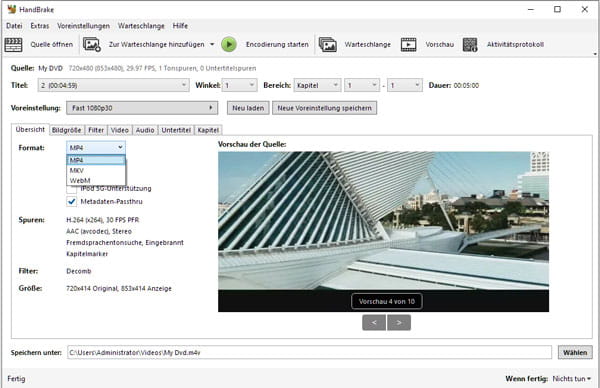The height and width of the screenshot is (388, 600).
Task: Click the Encodierung starten label
Action: (x=277, y=44)
